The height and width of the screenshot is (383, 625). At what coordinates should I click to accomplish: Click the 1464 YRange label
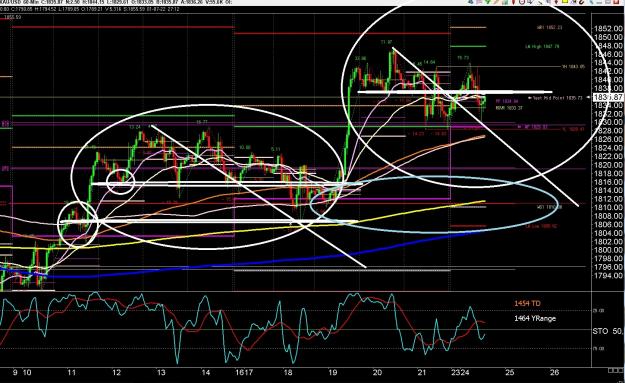point(535,318)
